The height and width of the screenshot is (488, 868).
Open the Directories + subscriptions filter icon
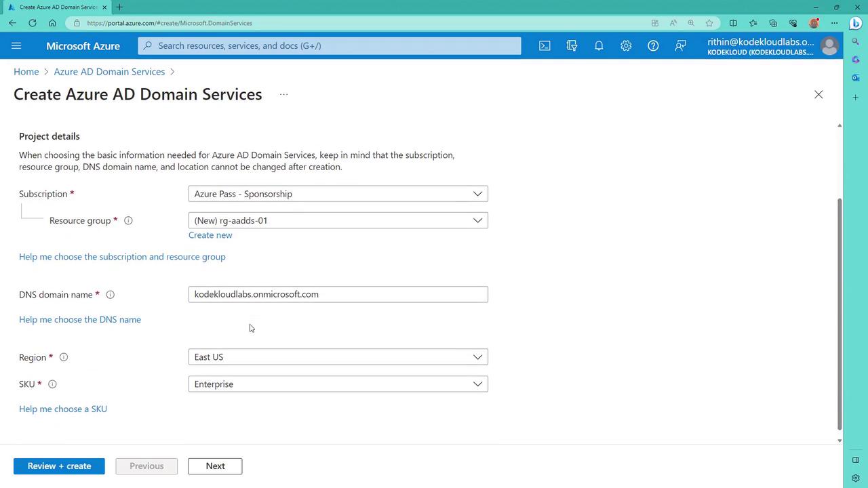tap(572, 46)
